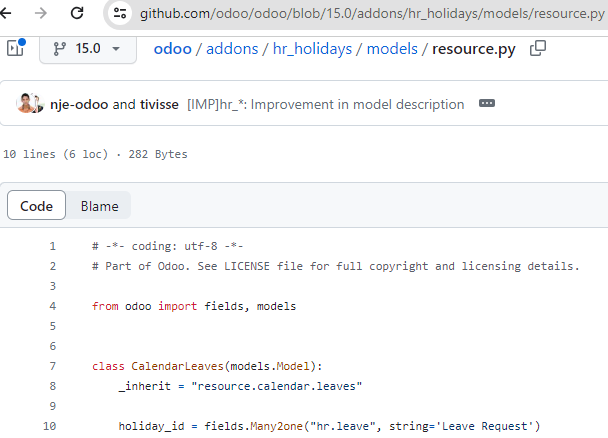This screenshot has height=438, width=608.
Task: Click the nje-odoo author avatar
Action: coord(26,103)
